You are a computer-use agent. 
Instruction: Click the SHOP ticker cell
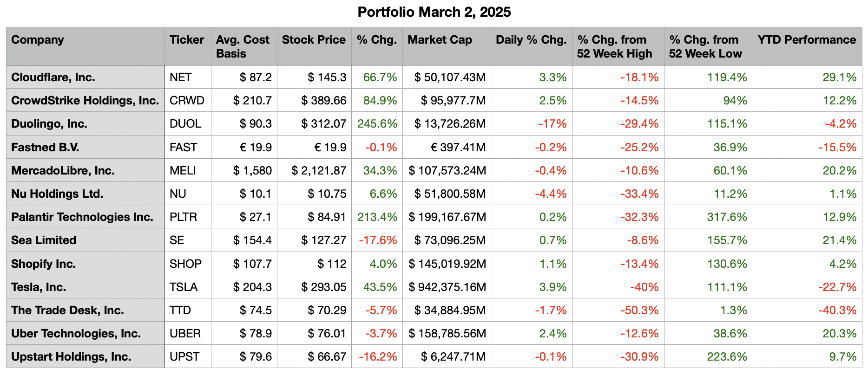click(x=185, y=264)
